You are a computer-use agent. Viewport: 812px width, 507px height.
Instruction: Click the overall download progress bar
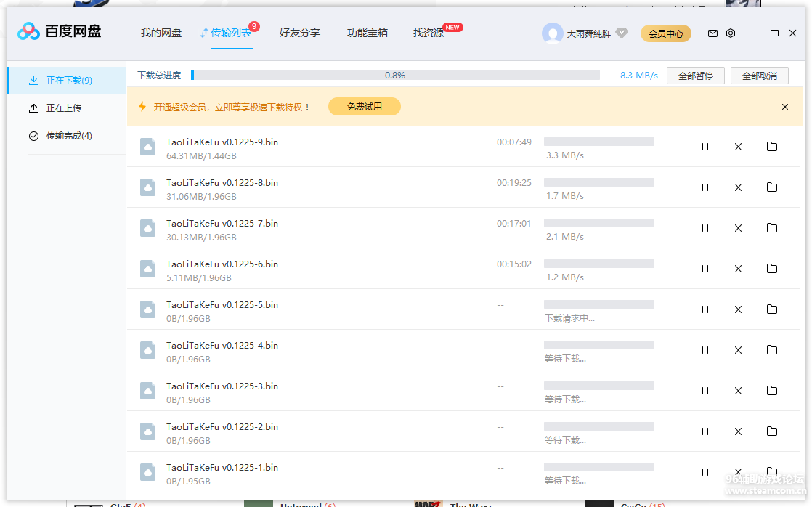(x=395, y=75)
